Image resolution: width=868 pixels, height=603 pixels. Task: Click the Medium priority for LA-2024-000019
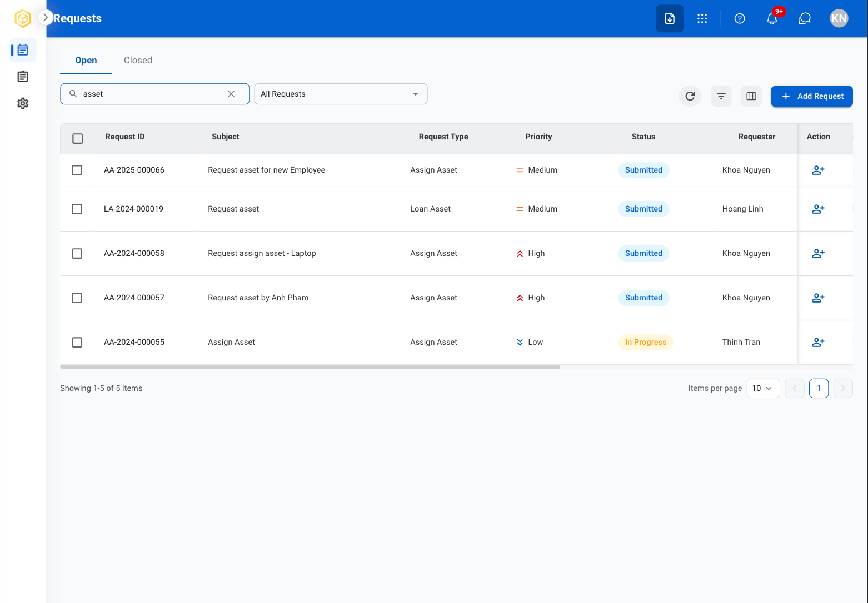click(x=537, y=209)
